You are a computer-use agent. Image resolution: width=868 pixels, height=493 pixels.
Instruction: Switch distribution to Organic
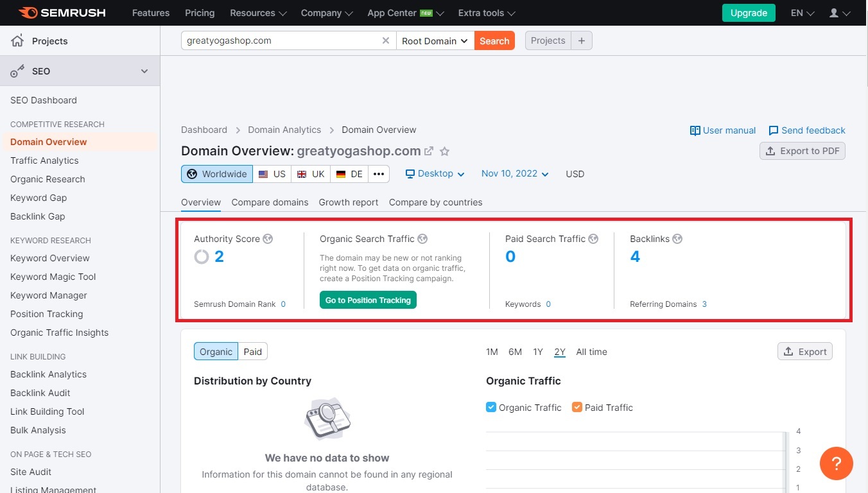point(216,352)
